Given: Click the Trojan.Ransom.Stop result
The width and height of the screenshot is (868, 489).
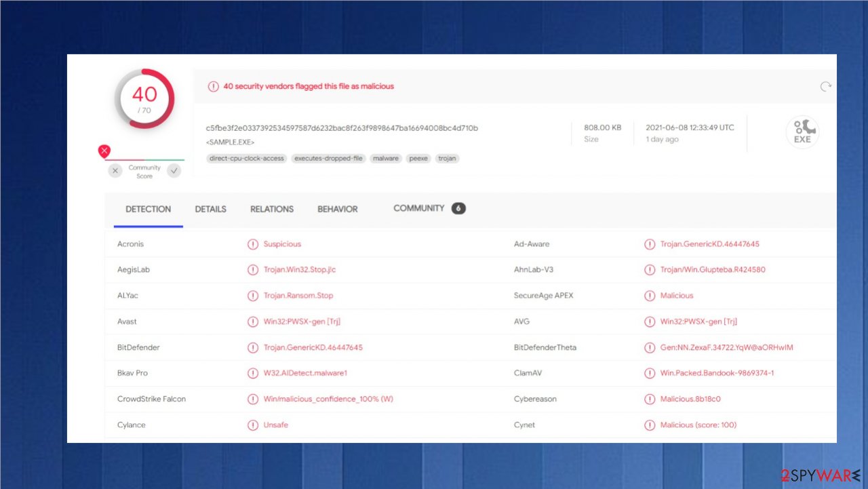Looking at the screenshot, I should tap(298, 296).
